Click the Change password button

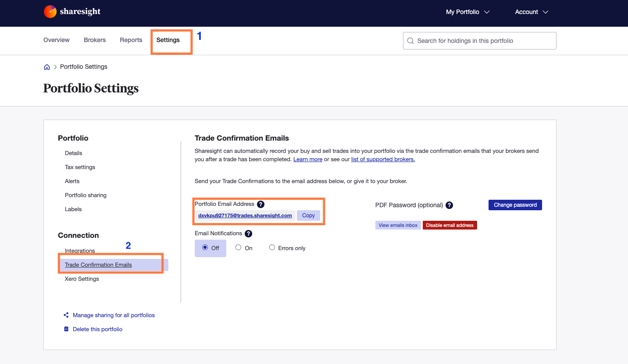click(x=515, y=205)
